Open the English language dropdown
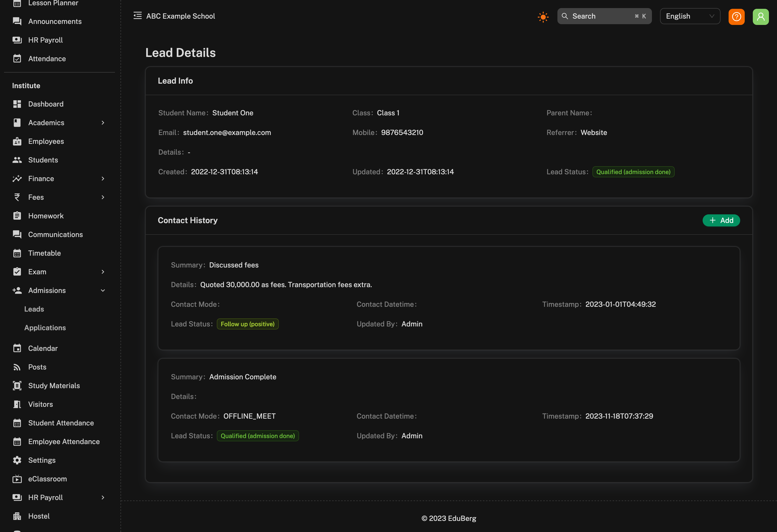 coord(690,16)
